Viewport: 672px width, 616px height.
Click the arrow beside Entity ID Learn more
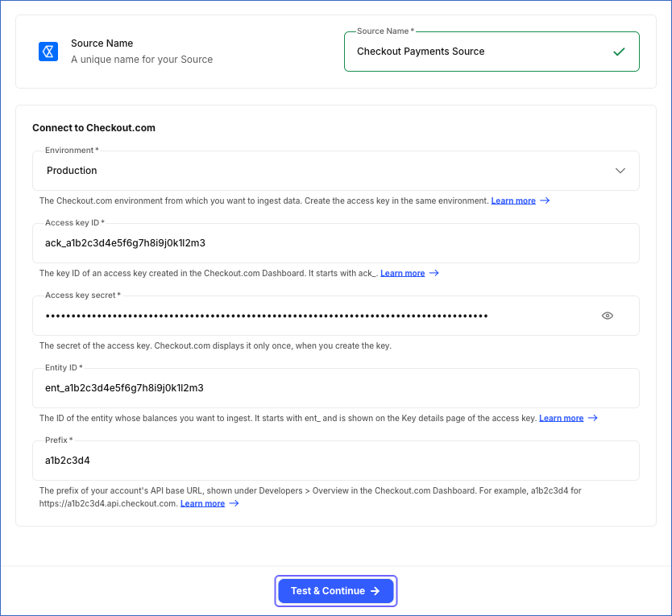click(593, 418)
